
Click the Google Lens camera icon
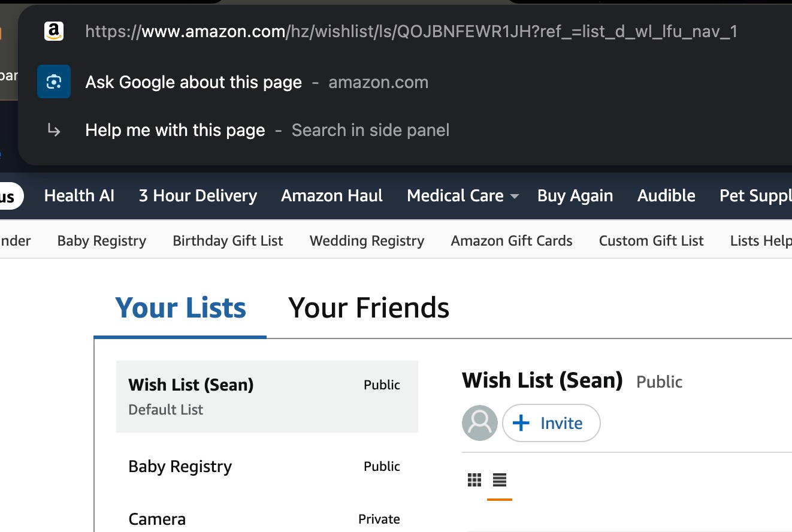pos(53,81)
